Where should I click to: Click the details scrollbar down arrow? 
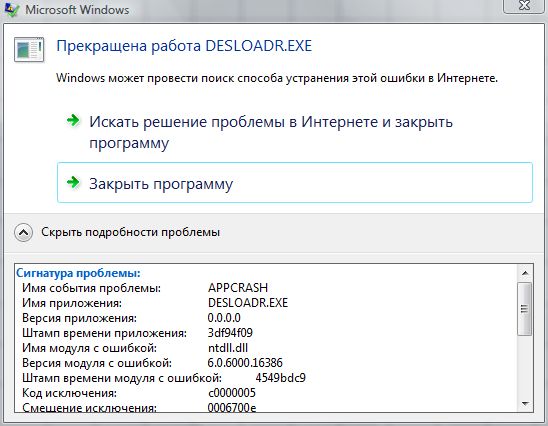tap(525, 404)
